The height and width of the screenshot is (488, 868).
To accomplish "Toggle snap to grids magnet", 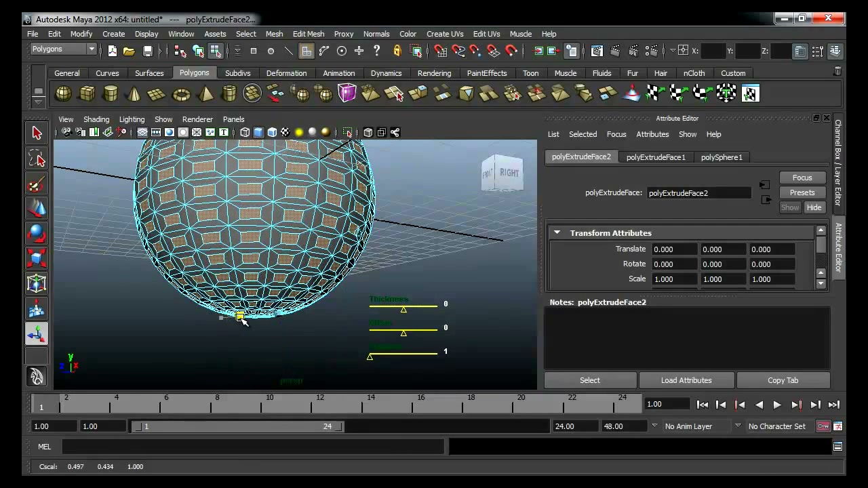I will 440,51.
